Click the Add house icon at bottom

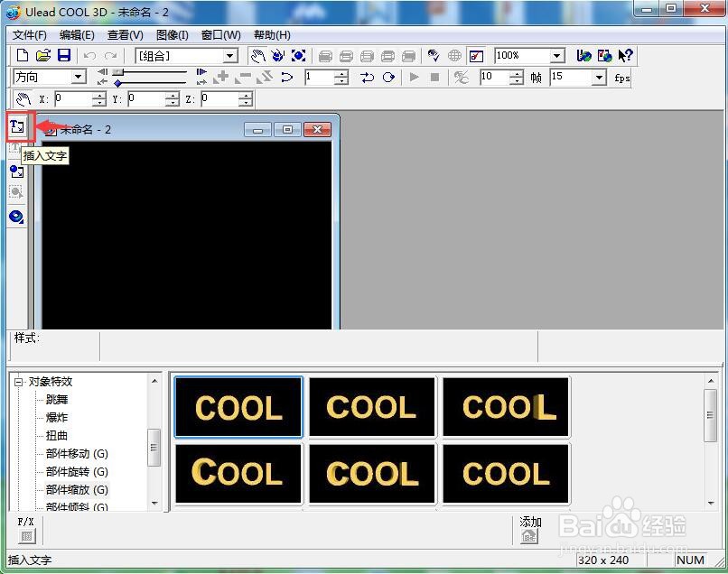(529, 537)
